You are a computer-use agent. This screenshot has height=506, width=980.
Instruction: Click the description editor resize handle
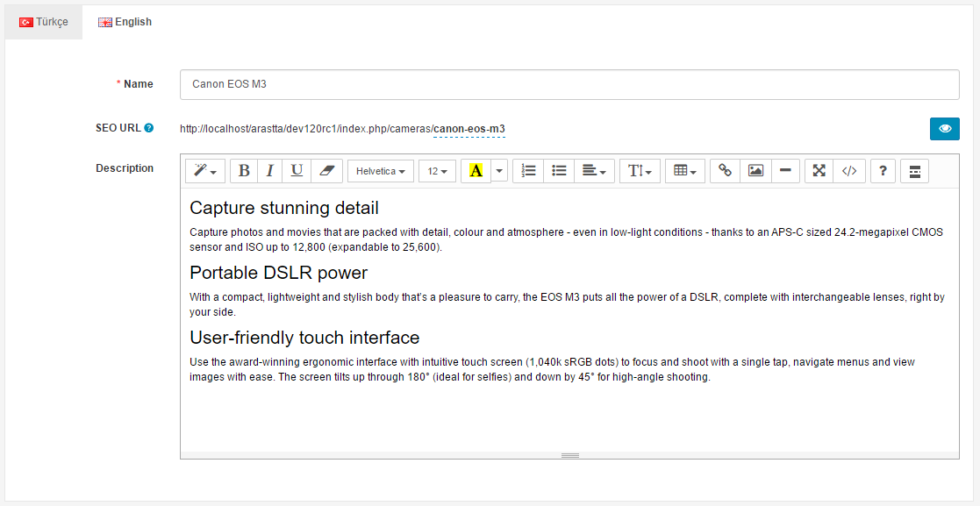click(x=569, y=455)
